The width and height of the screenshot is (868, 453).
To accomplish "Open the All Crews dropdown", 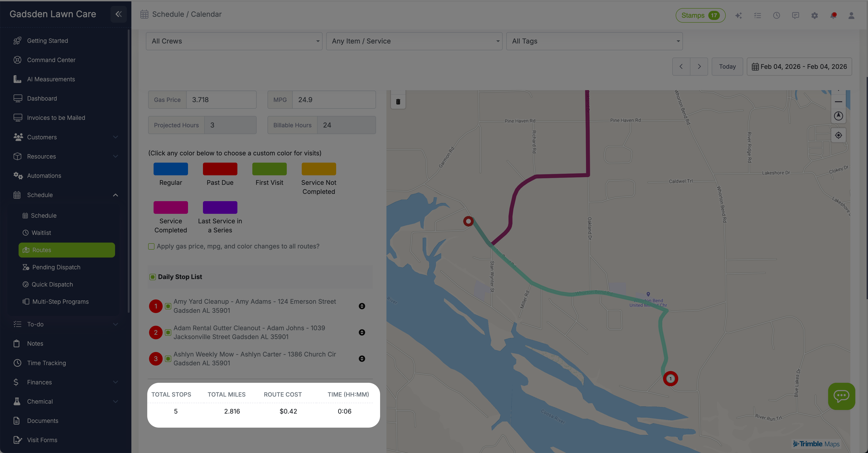I will [x=234, y=41].
